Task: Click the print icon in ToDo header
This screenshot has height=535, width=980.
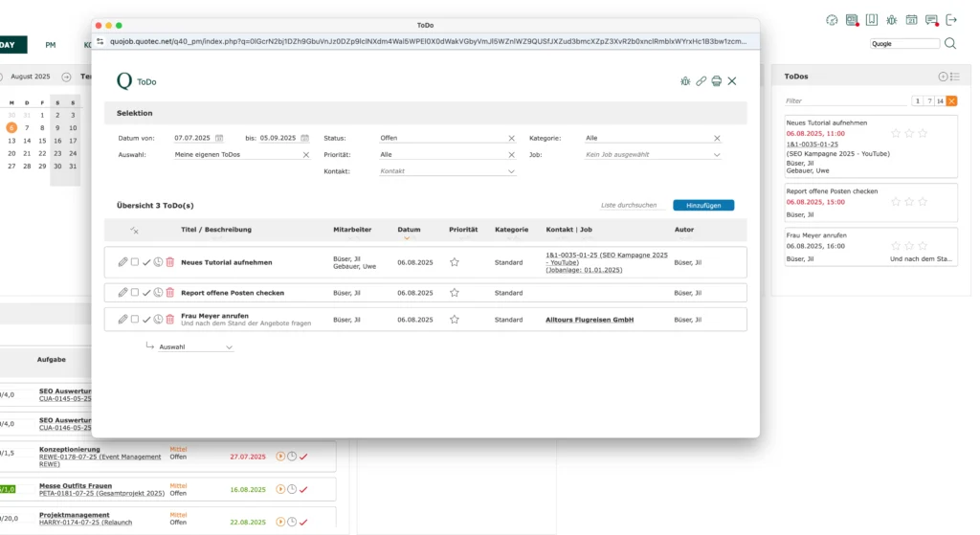Action: 716,81
